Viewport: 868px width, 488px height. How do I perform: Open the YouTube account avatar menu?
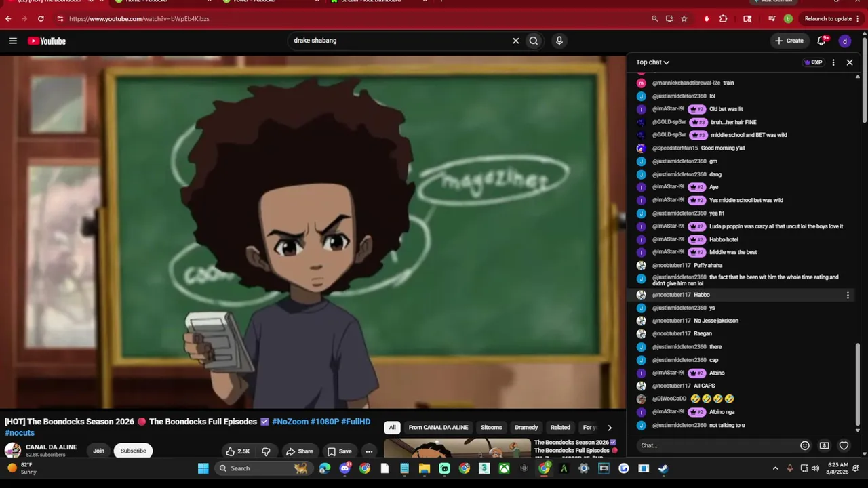(x=845, y=41)
